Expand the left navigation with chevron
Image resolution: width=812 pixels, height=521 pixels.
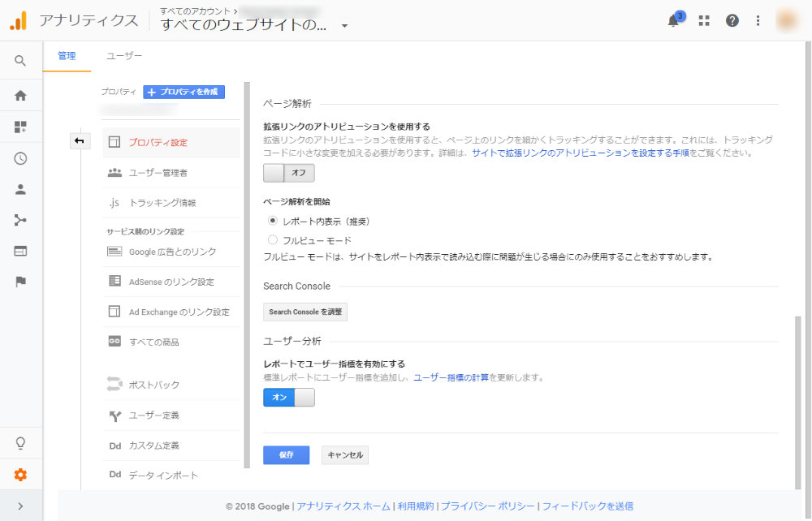(20, 506)
